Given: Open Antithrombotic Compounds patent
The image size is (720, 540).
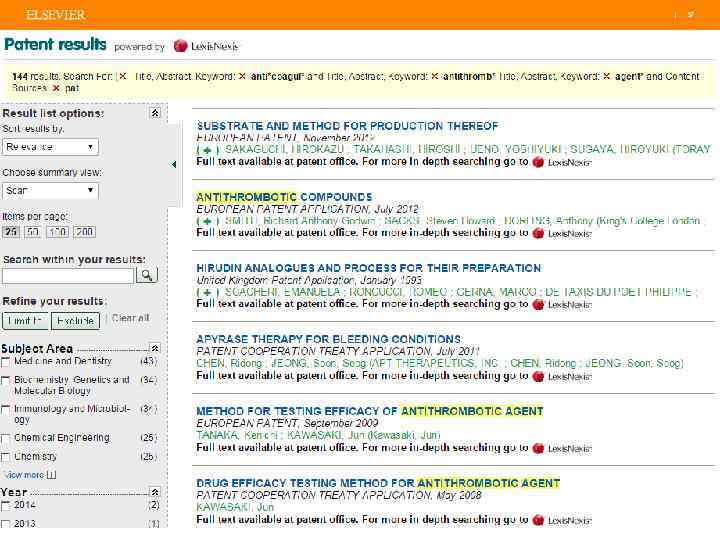Looking at the screenshot, I should click(284, 197).
